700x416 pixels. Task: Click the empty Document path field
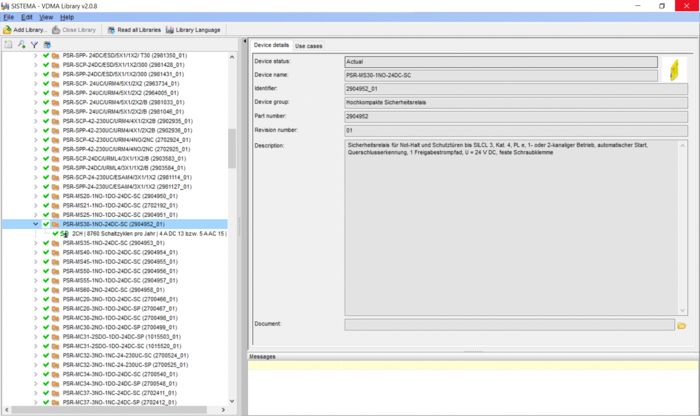tap(509, 324)
